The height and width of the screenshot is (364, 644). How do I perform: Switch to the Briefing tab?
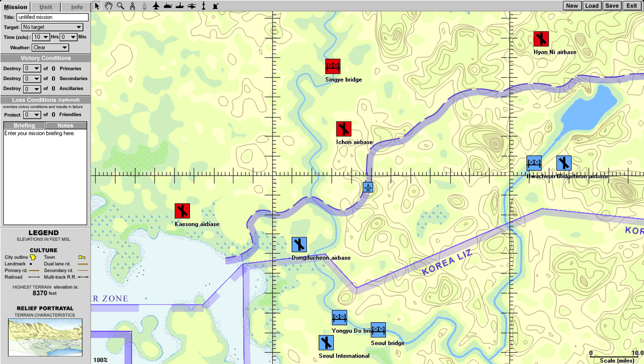coord(24,126)
